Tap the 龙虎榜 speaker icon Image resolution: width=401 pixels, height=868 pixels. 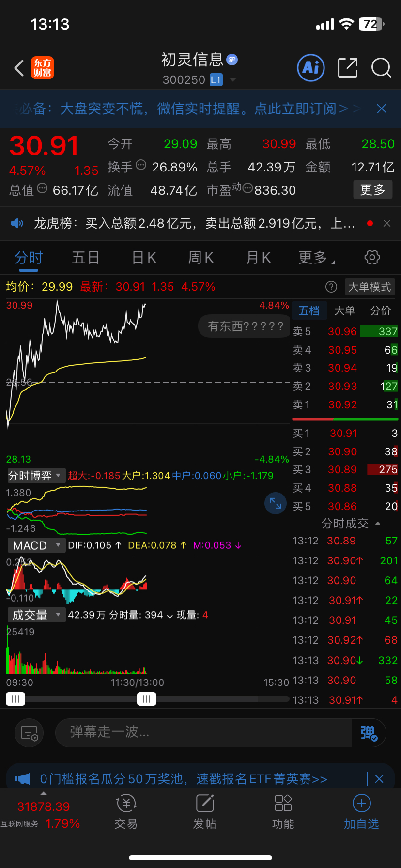pyautogui.click(x=17, y=223)
